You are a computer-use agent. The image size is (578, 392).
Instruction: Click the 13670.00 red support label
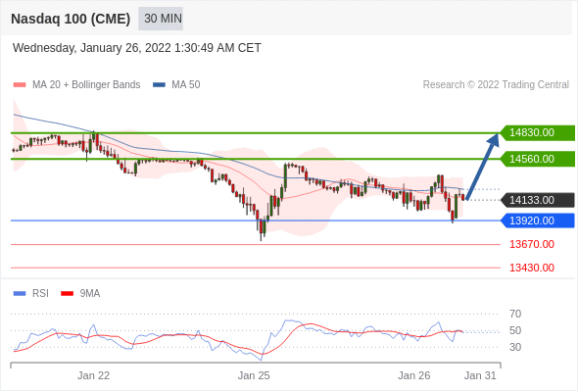click(x=532, y=244)
